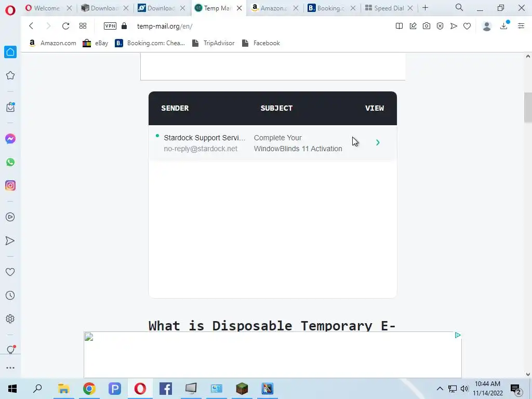Image resolution: width=532 pixels, height=399 pixels.
Task: Open Minecraft block icon in taskbar
Action: [242, 389]
